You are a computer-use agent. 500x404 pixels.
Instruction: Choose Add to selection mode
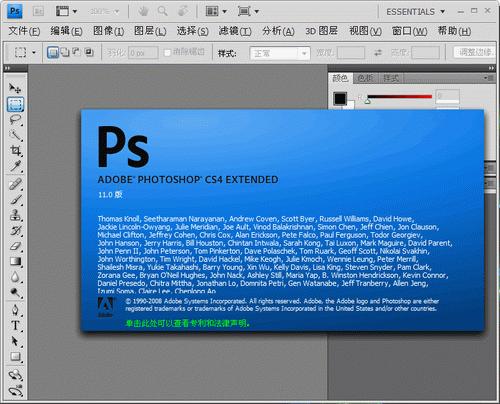pos(65,52)
